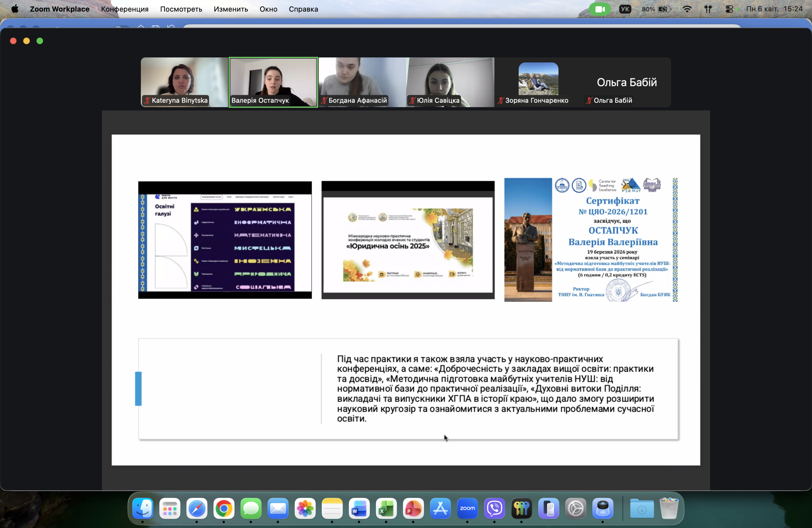Open Google Chrome from the dock
This screenshot has height=528, width=812.
224,508
